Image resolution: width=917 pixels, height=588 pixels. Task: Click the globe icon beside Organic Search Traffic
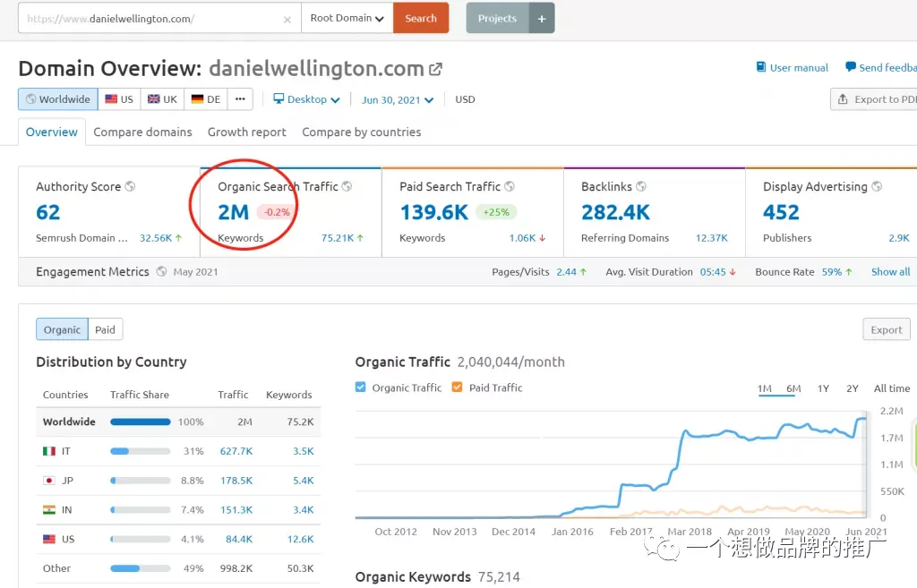point(347,186)
